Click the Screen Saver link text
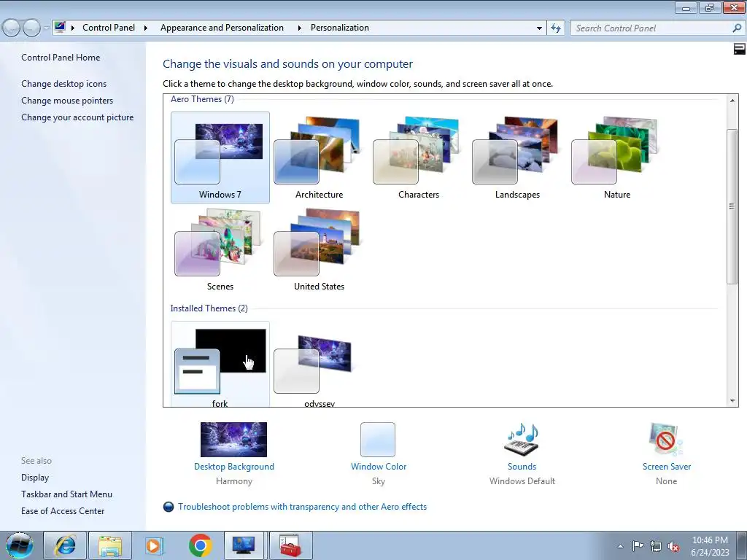The width and height of the screenshot is (747, 560). [x=667, y=467]
